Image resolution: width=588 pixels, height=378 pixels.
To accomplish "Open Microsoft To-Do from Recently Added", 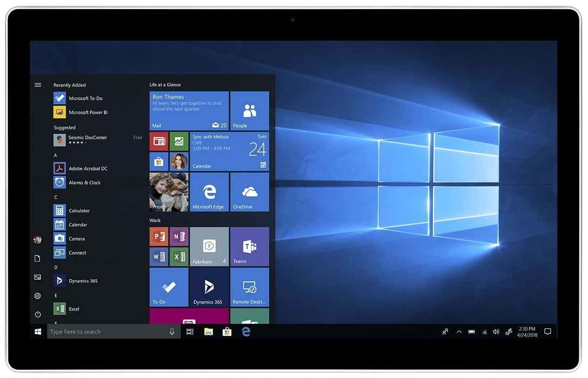I will [x=85, y=98].
